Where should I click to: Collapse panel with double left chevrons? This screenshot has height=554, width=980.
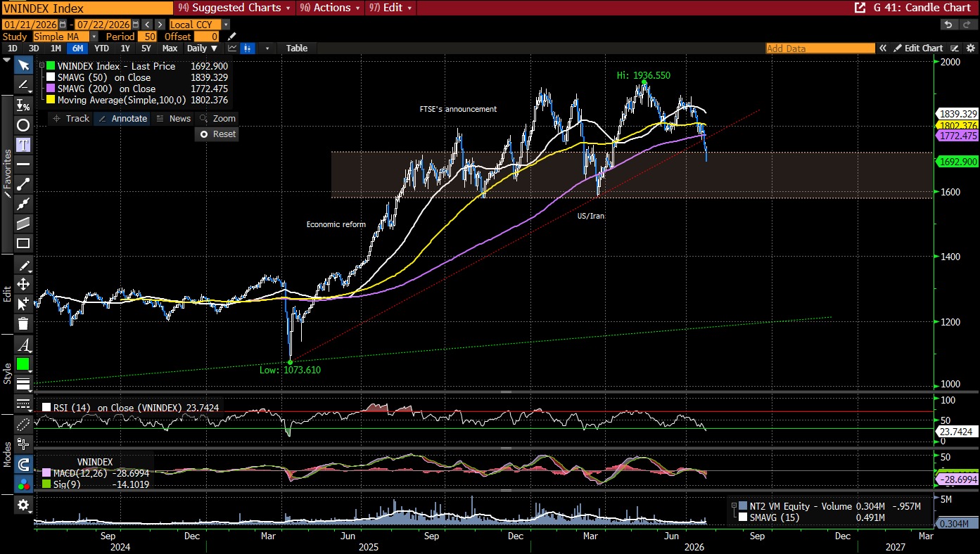[883, 49]
